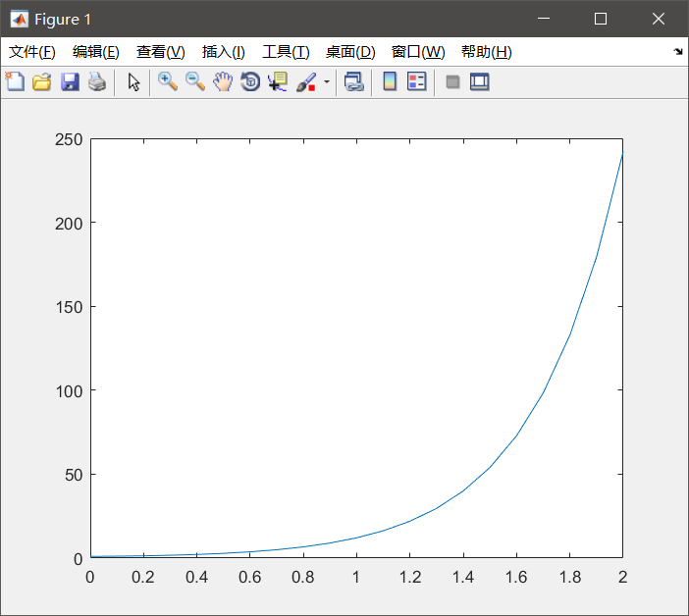Click the x-axis label 0.8
This screenshot has height=616, width=689.
(302, 577)
